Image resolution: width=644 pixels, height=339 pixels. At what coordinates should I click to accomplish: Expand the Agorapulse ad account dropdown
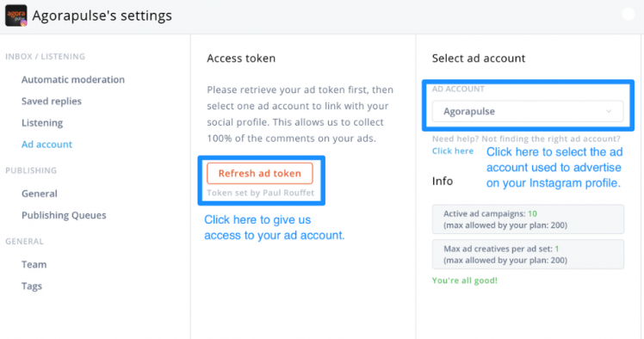click(528, 111)
